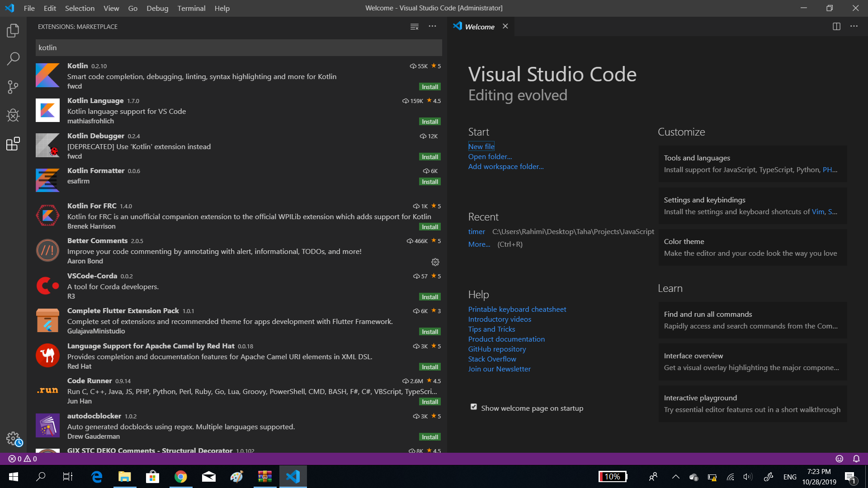This screenshot has height=488, width=868.
Task: Select the Kotlin extension logo
Action: pos(47,75)
